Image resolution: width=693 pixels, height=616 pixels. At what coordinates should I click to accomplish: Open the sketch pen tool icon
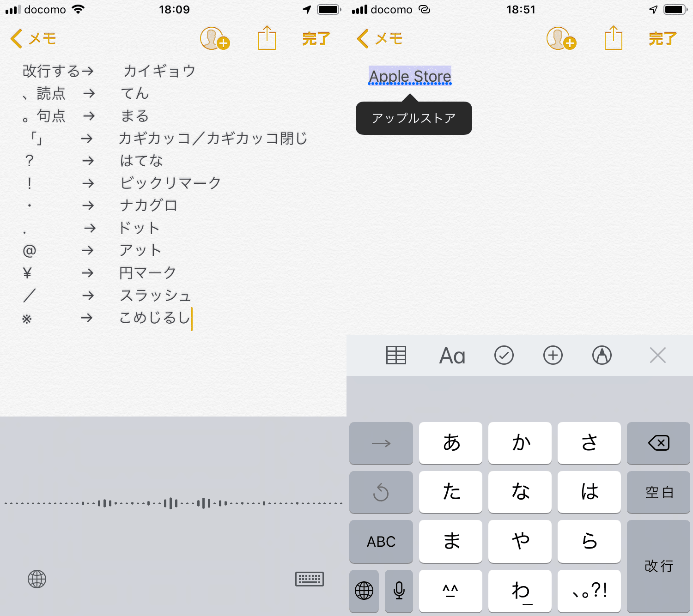point(602,355)
